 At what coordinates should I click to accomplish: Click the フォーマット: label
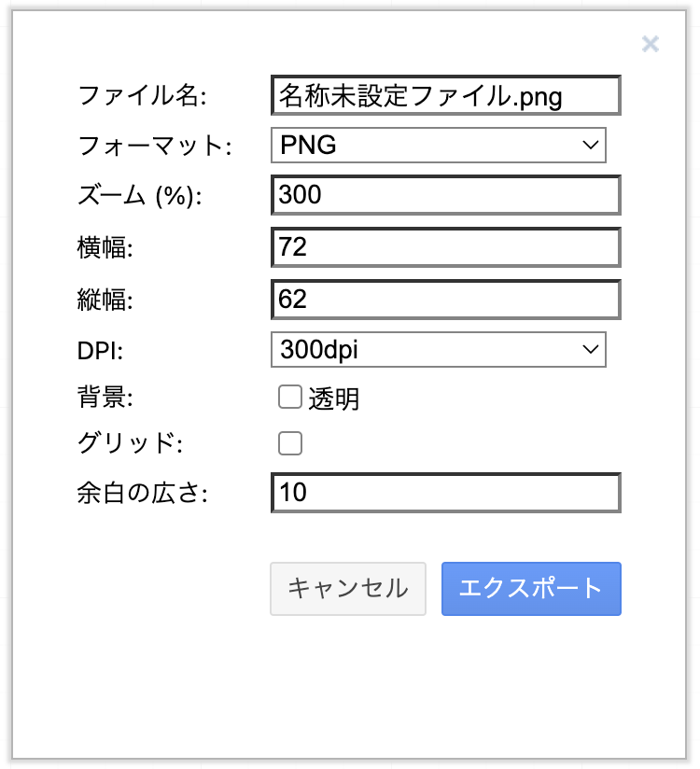point(153,146)
